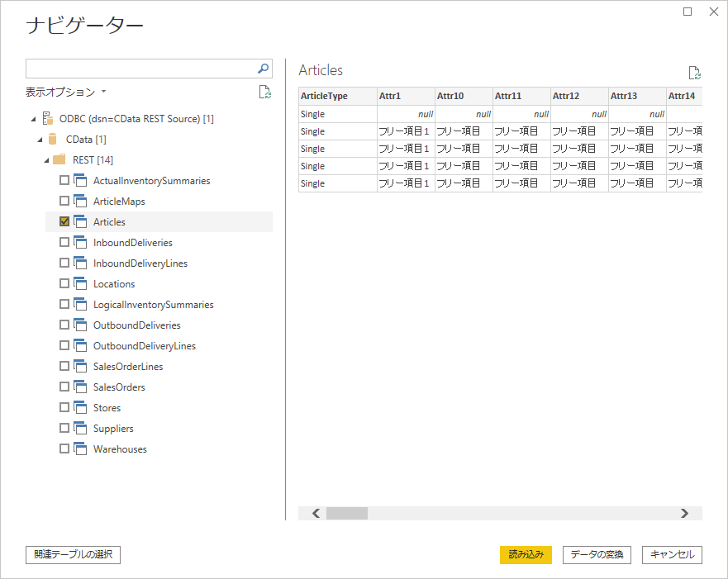
Task: Select the Locations tree item label
Action: pos(114,284)
